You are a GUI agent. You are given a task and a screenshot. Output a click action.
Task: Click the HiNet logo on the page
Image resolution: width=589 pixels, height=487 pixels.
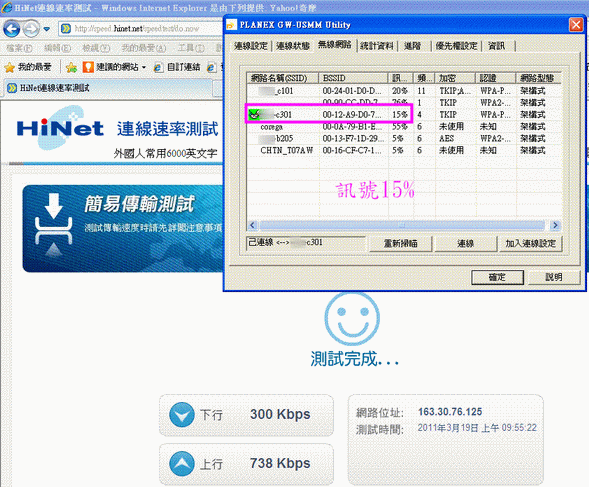(x=60, y=128)
